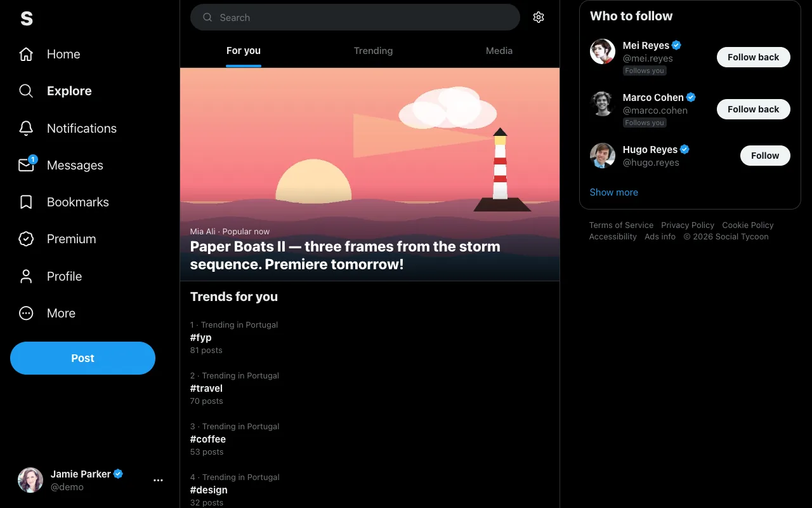
Task: Click the Mei Reyes name
Action: [646, 46]
